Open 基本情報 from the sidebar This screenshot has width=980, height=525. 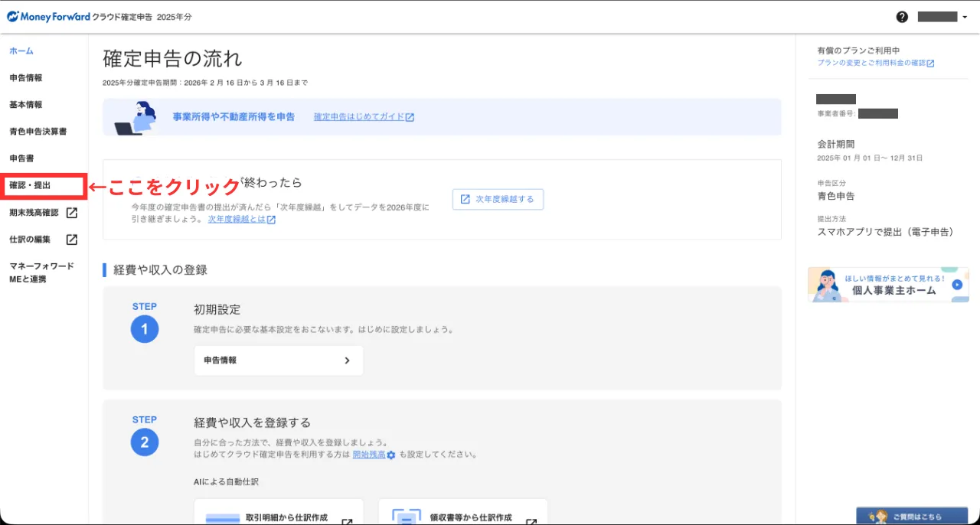26,105
